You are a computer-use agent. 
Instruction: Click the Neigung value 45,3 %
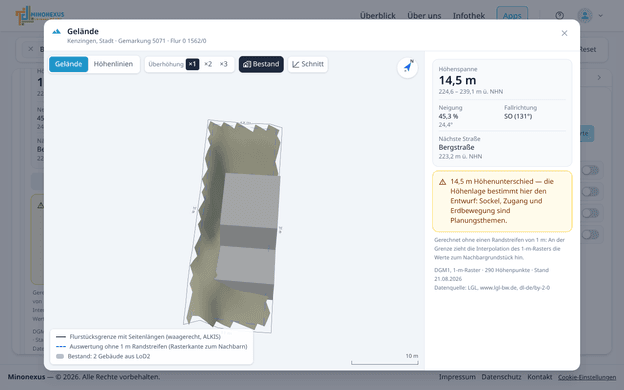[x=448, y=116]
